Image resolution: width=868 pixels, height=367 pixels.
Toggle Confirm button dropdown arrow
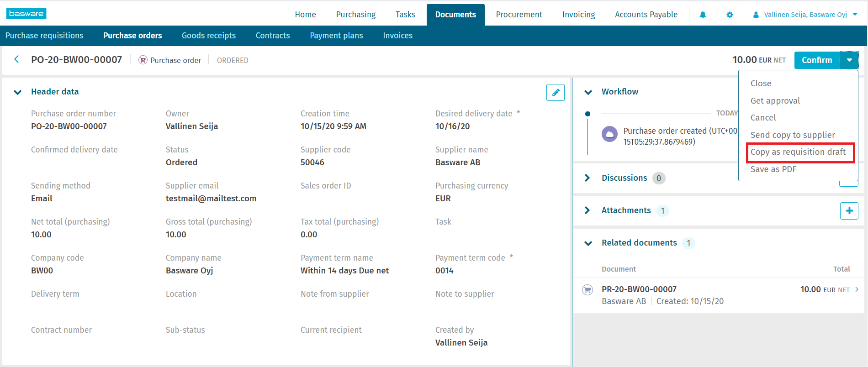coord(849,60)
